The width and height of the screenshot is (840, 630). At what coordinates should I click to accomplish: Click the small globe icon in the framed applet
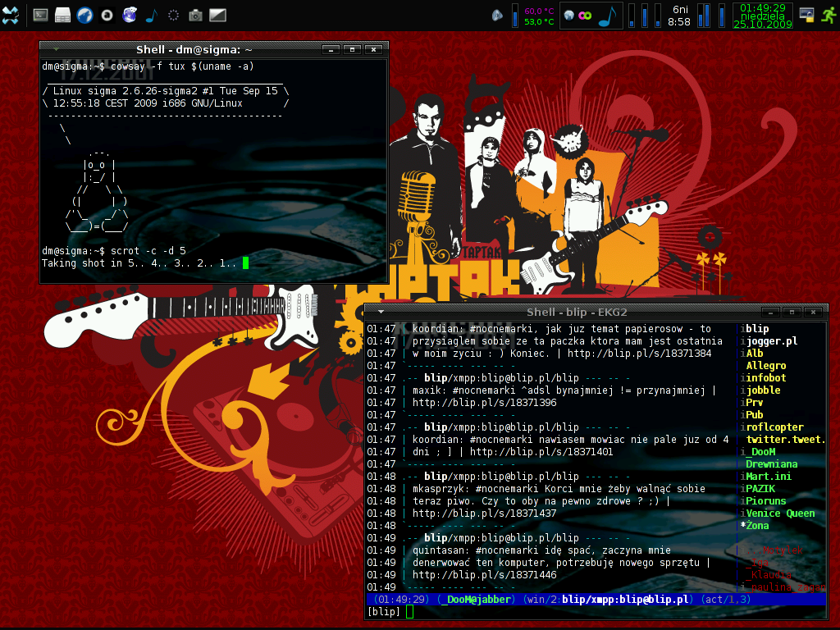[x=569, y=15]
